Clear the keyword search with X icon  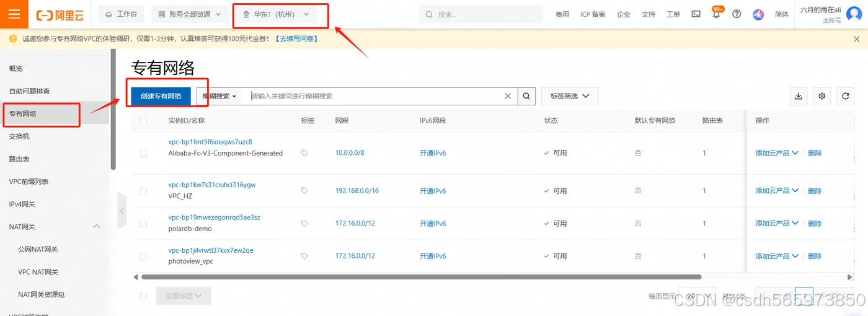pos(508,96)
